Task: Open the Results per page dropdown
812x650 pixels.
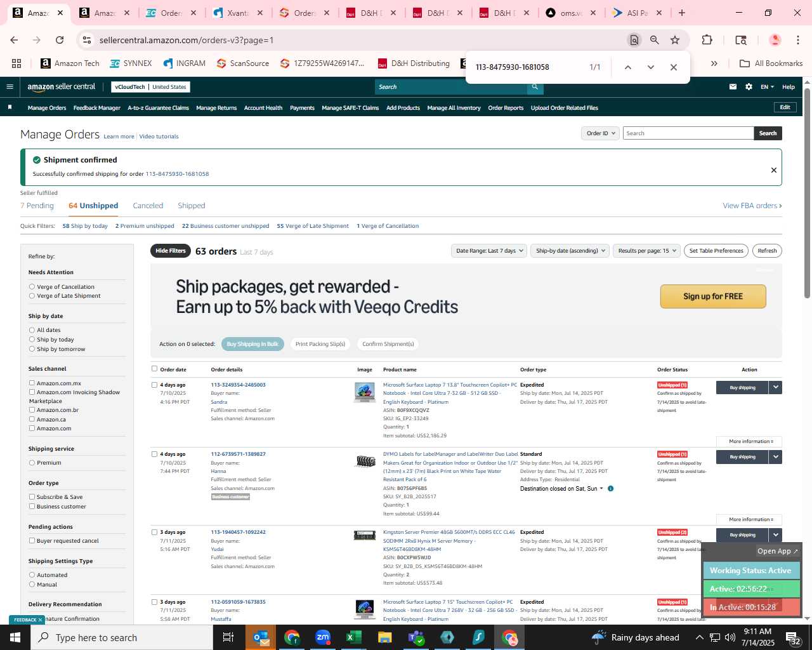Action: click(x=647, y=251)
